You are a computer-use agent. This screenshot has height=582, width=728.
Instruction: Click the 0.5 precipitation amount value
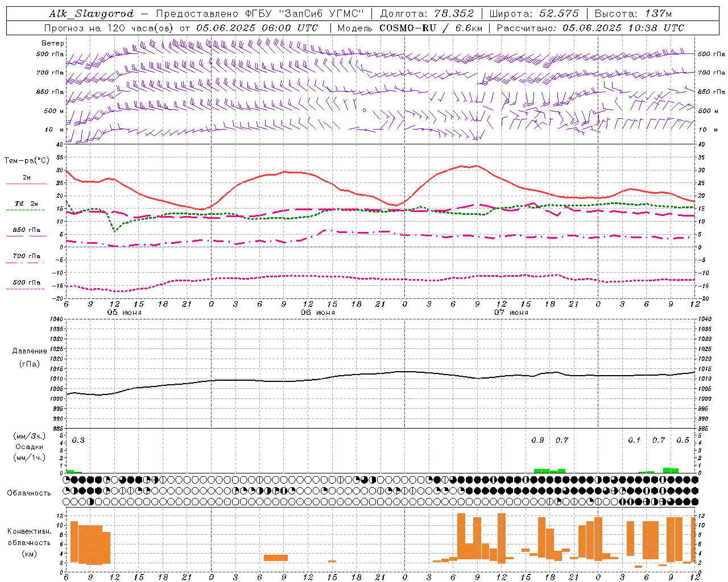coord(682,440)
